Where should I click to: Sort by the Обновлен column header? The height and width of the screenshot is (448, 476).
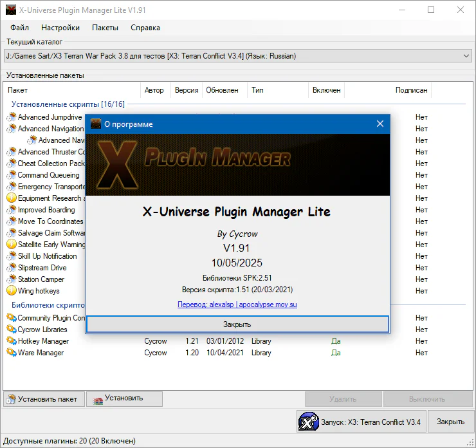[x=224, y=90]
